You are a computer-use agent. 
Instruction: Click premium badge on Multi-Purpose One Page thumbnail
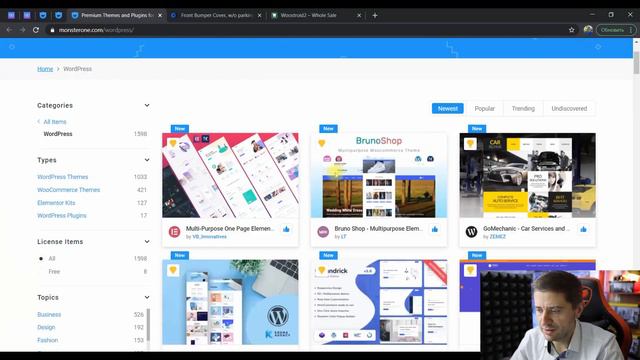[x=173, y=143]
